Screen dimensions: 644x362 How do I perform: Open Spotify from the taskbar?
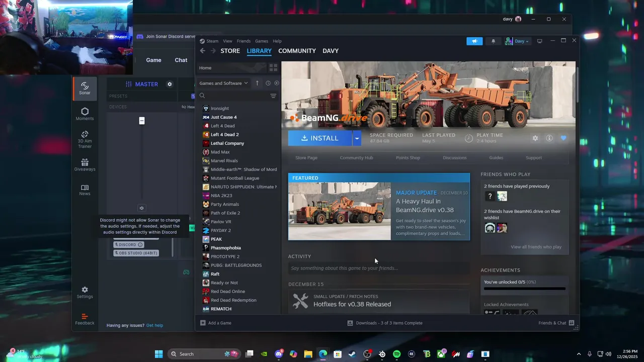tap(396, 354)
